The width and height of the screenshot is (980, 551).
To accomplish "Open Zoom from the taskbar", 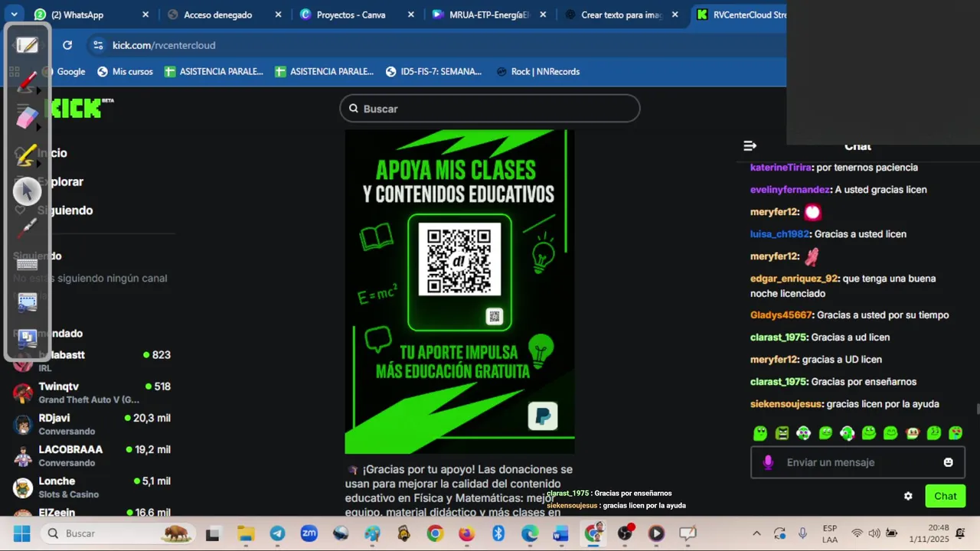I will [309, 533].
